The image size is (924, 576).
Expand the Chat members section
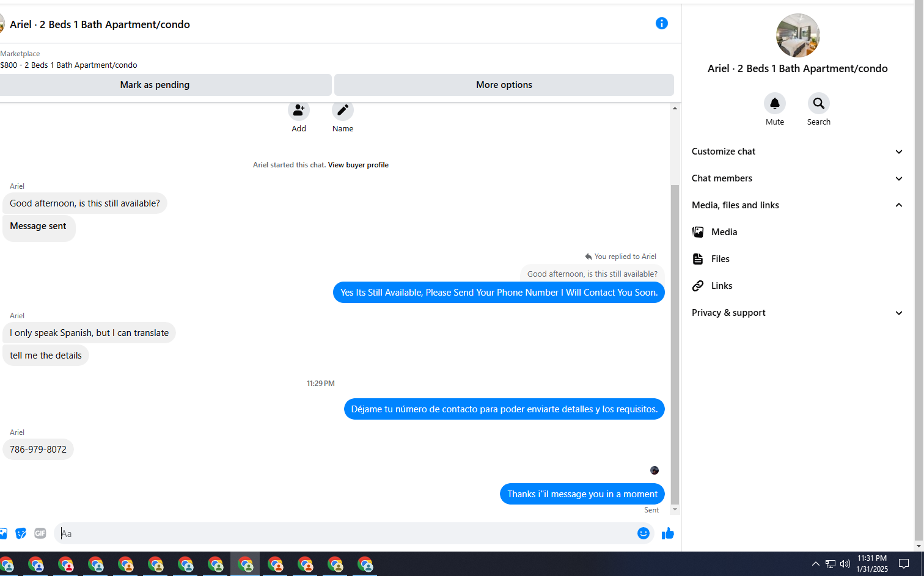pos(798,178)
